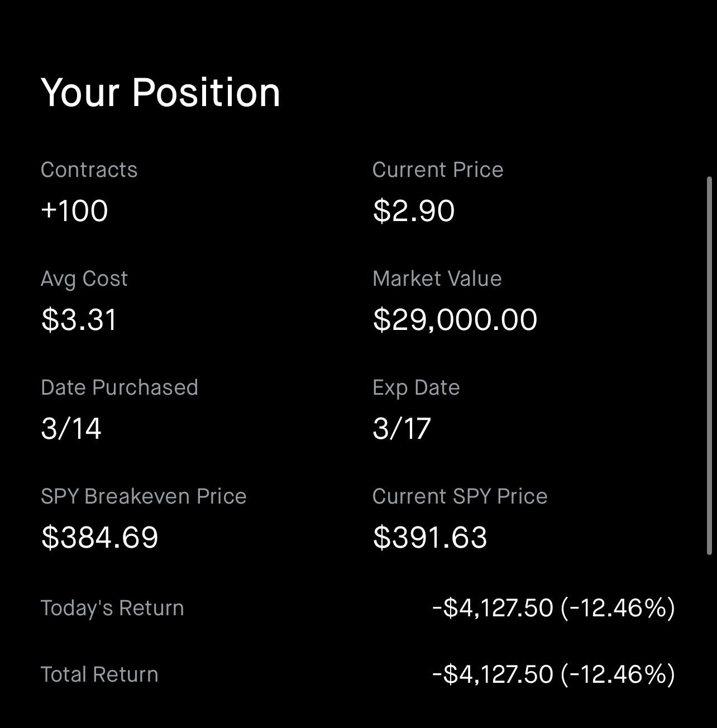The height and width of the screenshot is (728, 717).
Task: Select the $2.90 current price value
Action: [x=414, y=211]
